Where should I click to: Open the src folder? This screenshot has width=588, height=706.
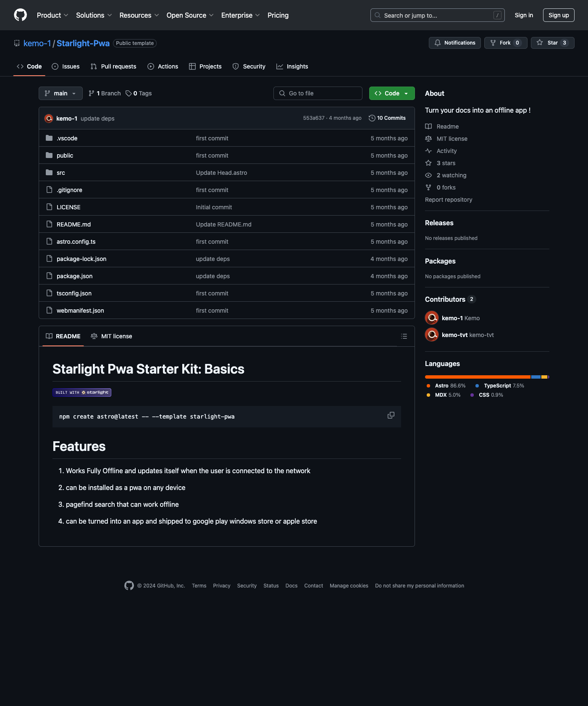tap(60, 172)
